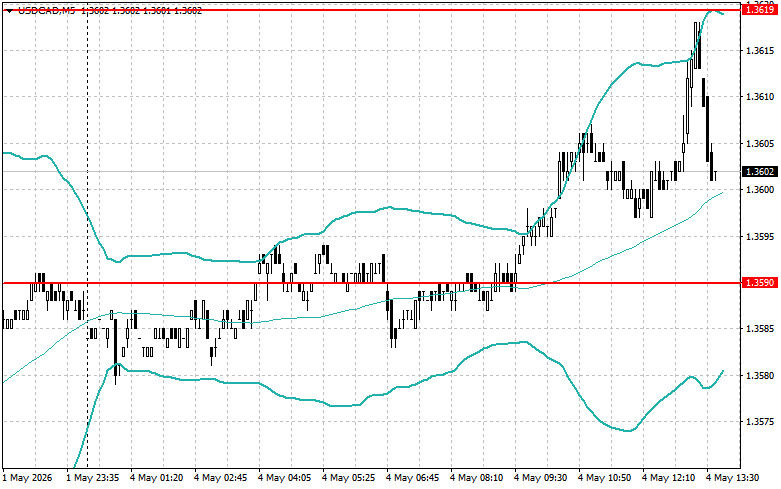Click the 4 May 04:05 time label
This screenshot has width=781, height=489.
[284, 478]
